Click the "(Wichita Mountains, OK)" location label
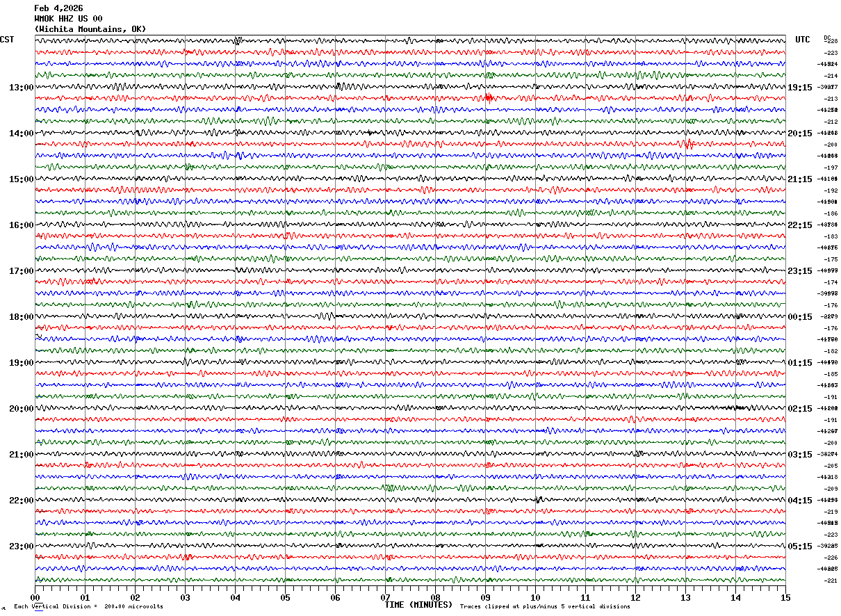841x616 pixels. pyautogui.click(x=90, y=29)
